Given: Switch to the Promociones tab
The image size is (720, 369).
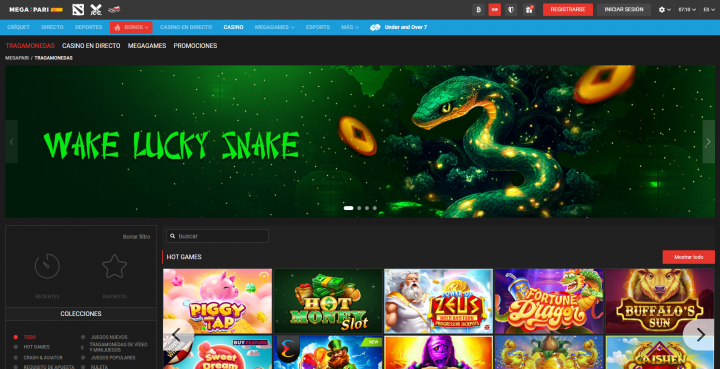Looking at the screenshot, I should coord(195,46).
